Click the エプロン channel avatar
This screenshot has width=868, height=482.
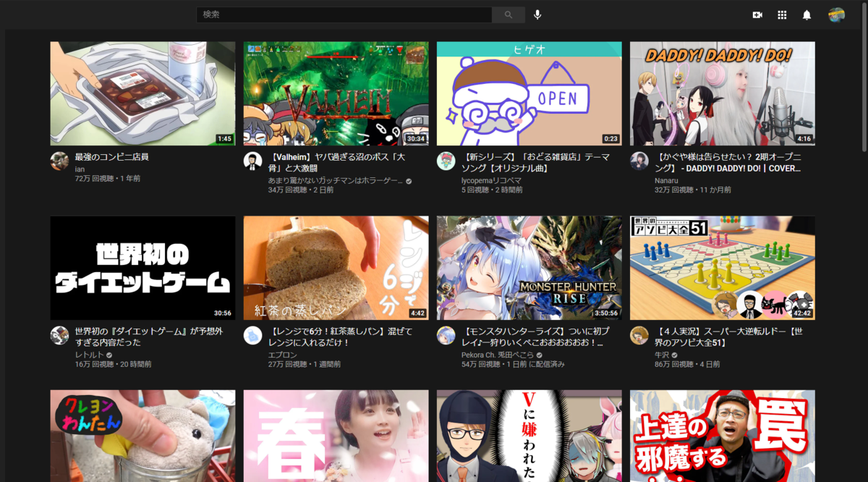(252, 336)
